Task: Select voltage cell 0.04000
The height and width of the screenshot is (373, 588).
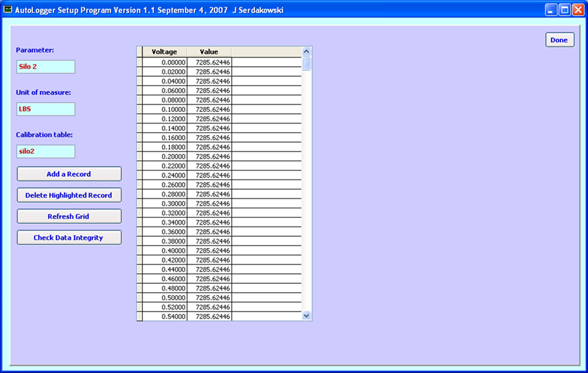Action: pyautogui.click(x=165, y=81)
